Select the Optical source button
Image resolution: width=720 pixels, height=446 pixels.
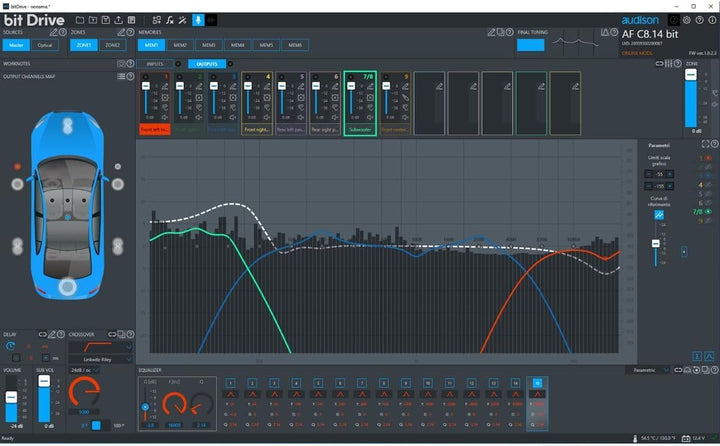pos(45,45)
